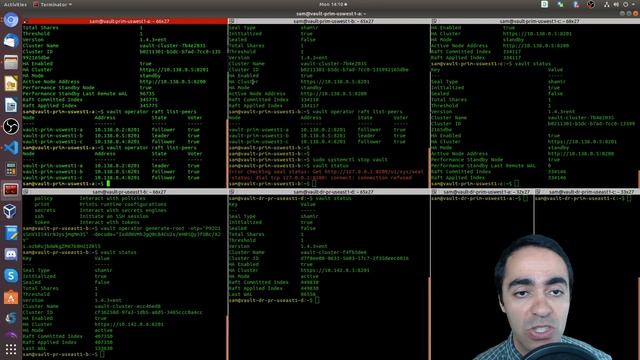Click the green D tray indicator
Image resolution: width=640 pixels, height=360 pixels.
tap(544, 4)
